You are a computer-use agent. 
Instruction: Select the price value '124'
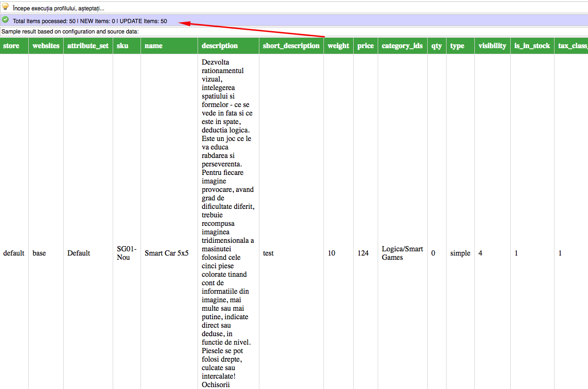(363, 253)
